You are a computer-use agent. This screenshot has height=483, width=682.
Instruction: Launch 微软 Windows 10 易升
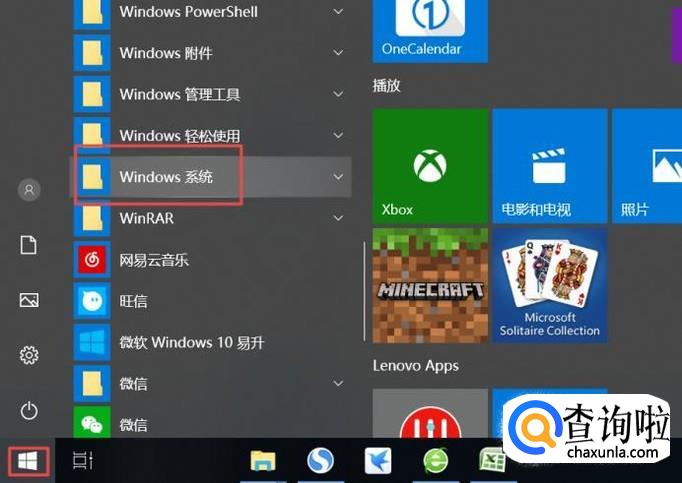pyautogui.click(x=191, y=342)
